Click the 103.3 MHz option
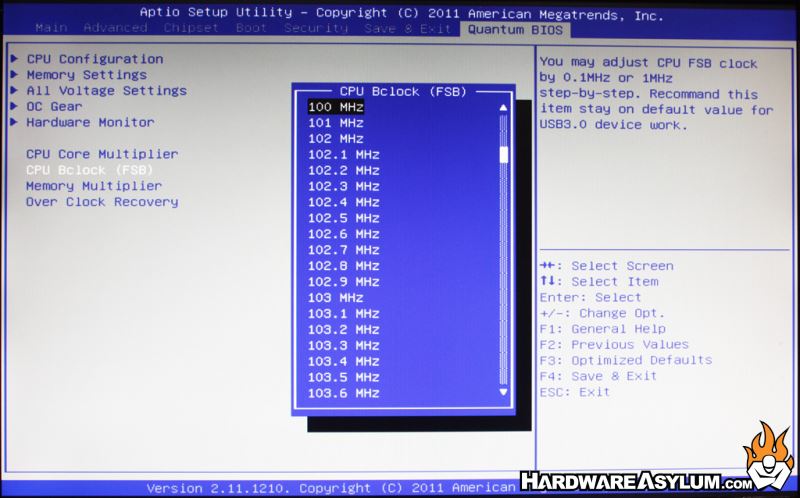Viewport: 800px width, 498px height. click(344, 345)
